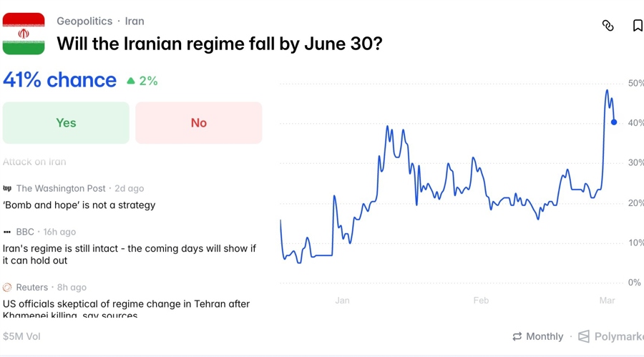This screenshot has width=644, height=357.
Task: Bookmark this market with the bookmark icon
Action: [x=637, y=26]
